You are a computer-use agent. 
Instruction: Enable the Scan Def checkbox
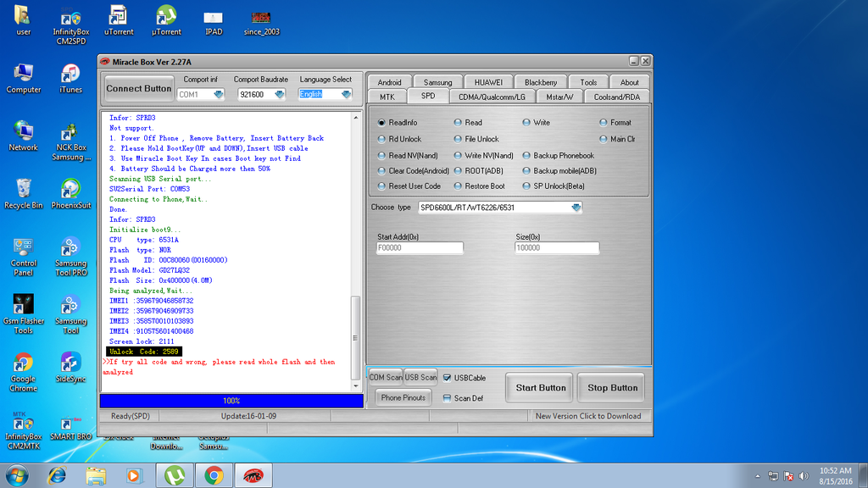point(464,398)
